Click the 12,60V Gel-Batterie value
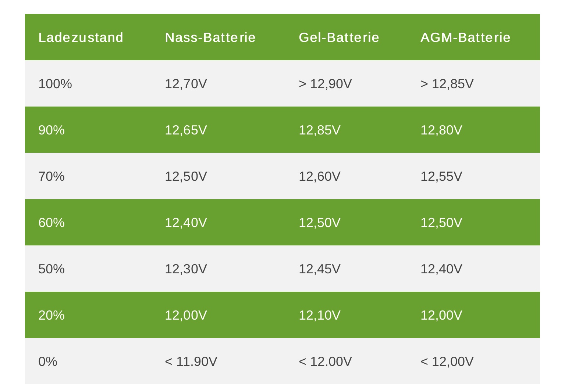Viewport: 565px width, 392px height. click(319, 176)
